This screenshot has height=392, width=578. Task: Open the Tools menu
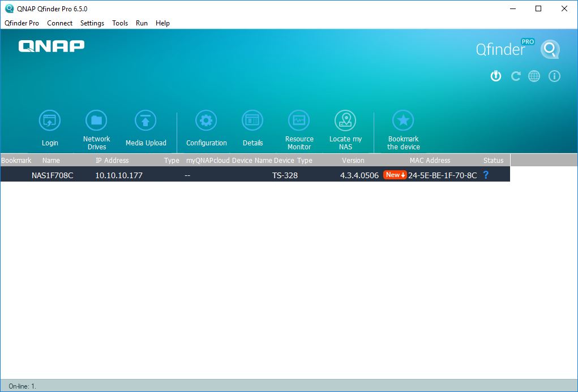pos(120,23)
